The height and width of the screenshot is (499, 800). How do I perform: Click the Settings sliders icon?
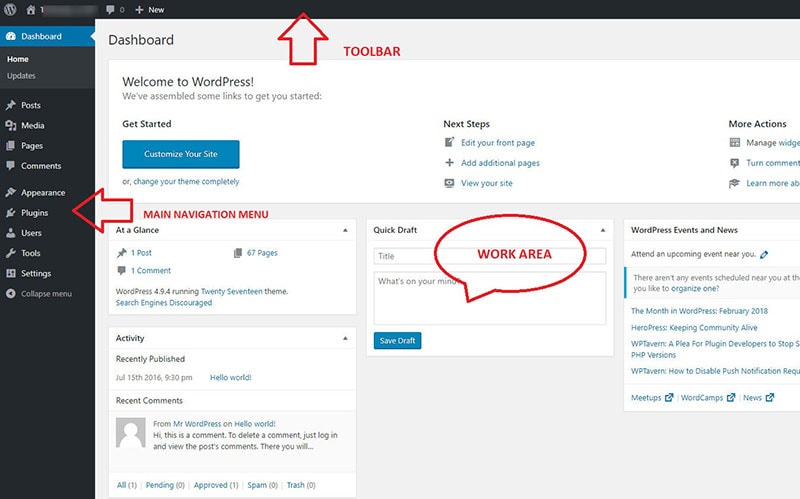[x=11, y=273]
